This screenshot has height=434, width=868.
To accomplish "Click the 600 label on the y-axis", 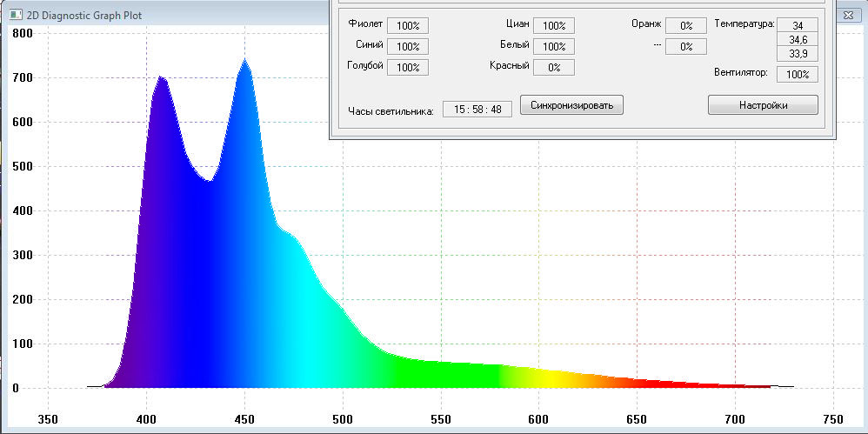I will click(x=22, y=122).
